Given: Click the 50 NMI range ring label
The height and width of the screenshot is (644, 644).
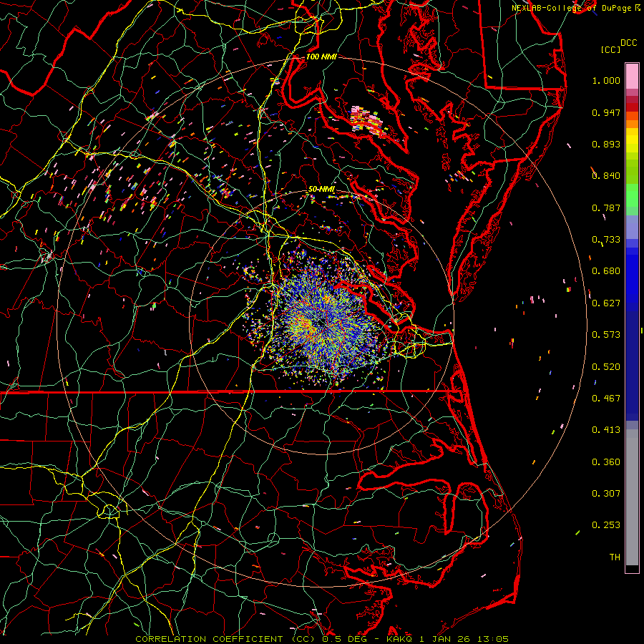Looking at the screenshot, I should pos(321,189).
